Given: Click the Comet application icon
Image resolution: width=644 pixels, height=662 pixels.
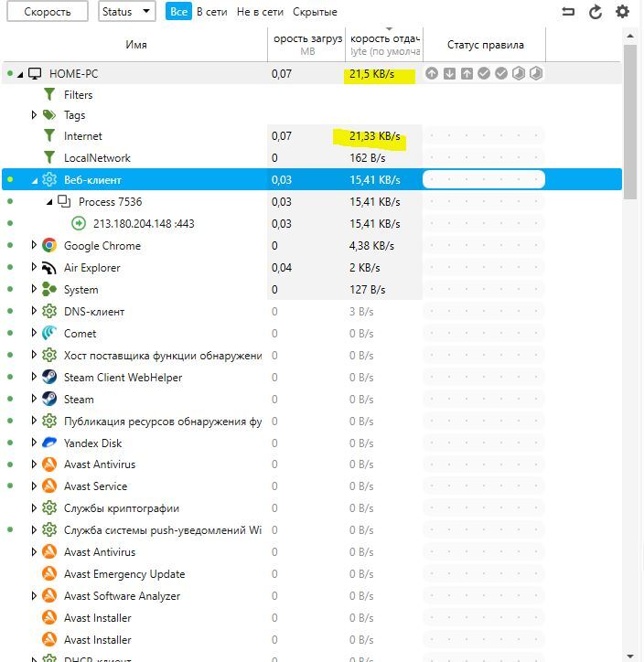Looking at the screenshot, I should coord(49,333).
